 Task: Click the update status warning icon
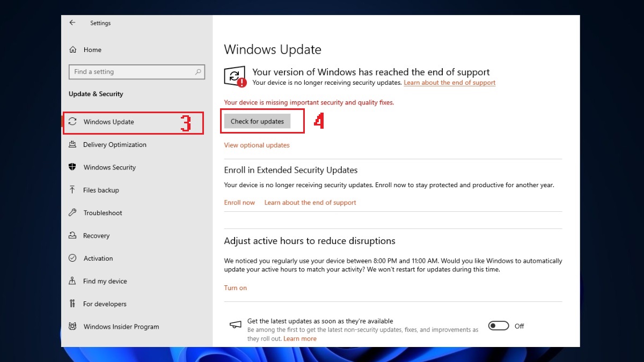pyautogui.click(x=235, y=77)
